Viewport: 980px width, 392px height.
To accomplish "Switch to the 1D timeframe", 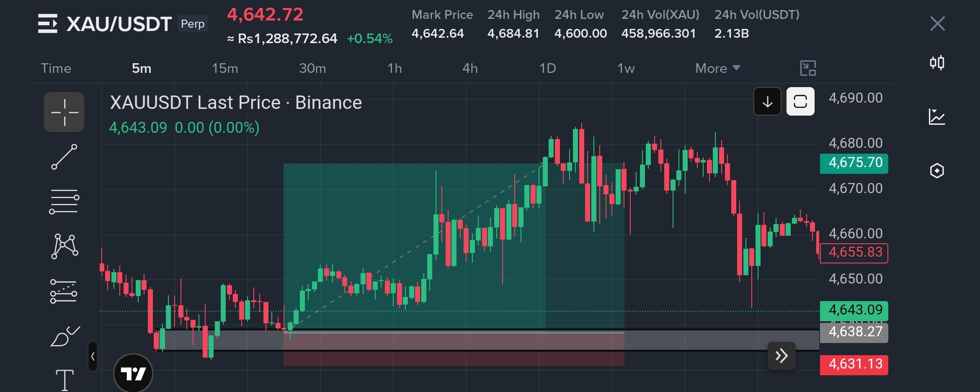I will [547, 68].
